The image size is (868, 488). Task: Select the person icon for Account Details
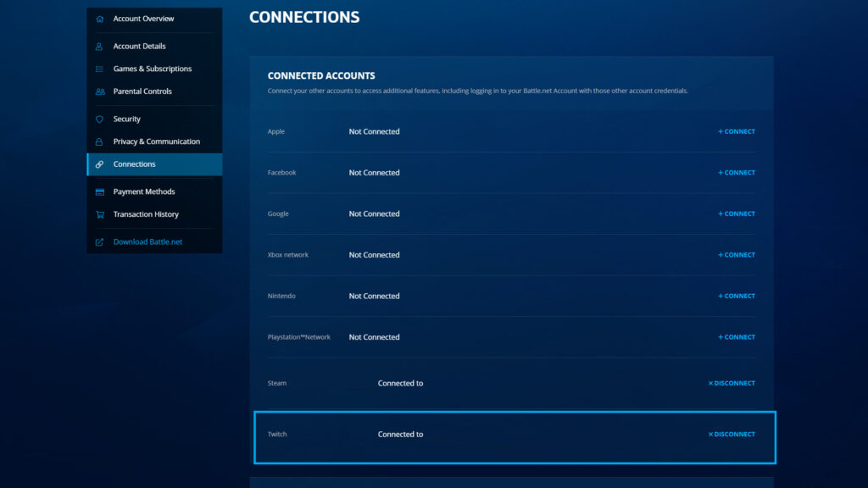pyautogui.click(x=100, y=46)
